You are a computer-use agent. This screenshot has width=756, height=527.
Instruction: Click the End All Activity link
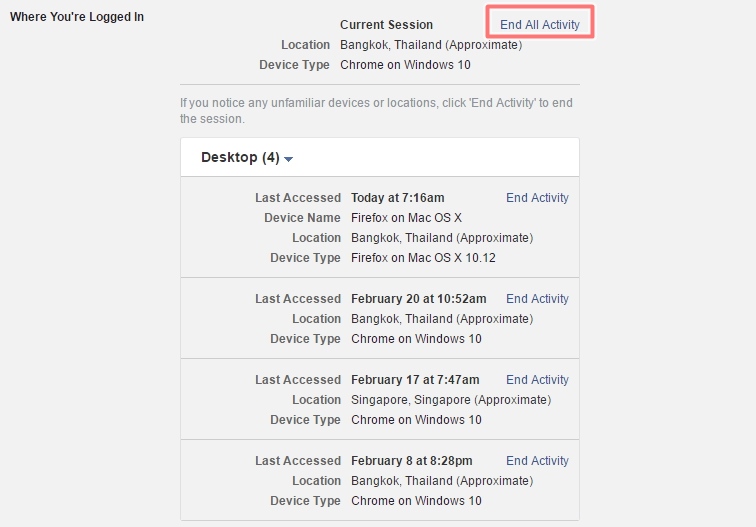[x=539, y=24]
